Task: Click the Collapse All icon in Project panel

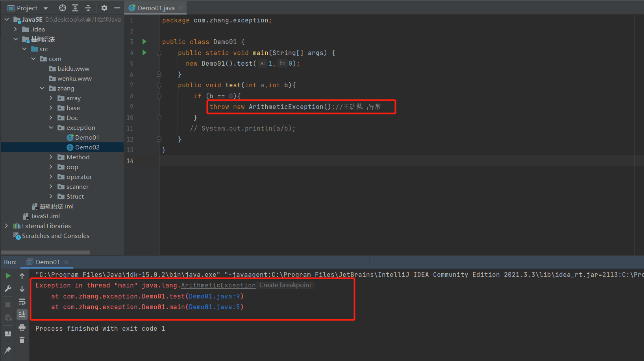Action: click(x=88, y=8)
